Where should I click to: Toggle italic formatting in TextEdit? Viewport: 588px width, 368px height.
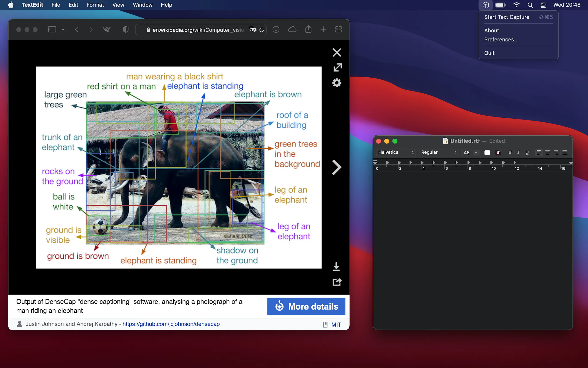(x=518, y=152)
